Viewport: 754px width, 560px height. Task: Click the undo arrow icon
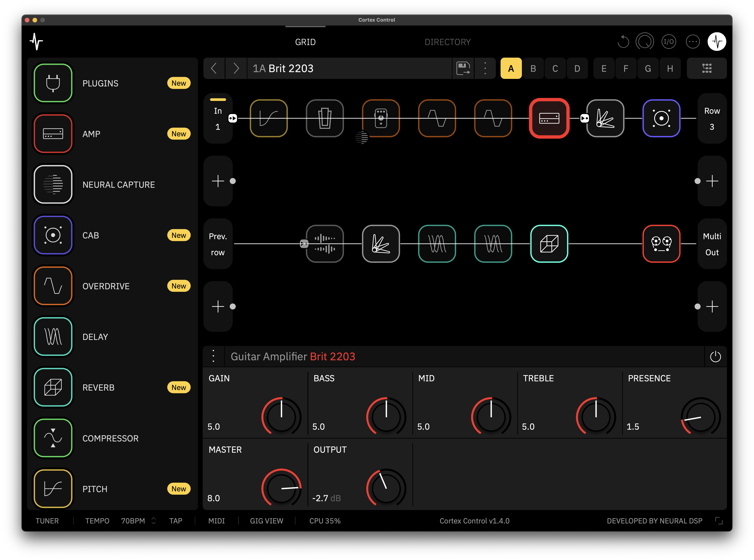tap(623, 42)
